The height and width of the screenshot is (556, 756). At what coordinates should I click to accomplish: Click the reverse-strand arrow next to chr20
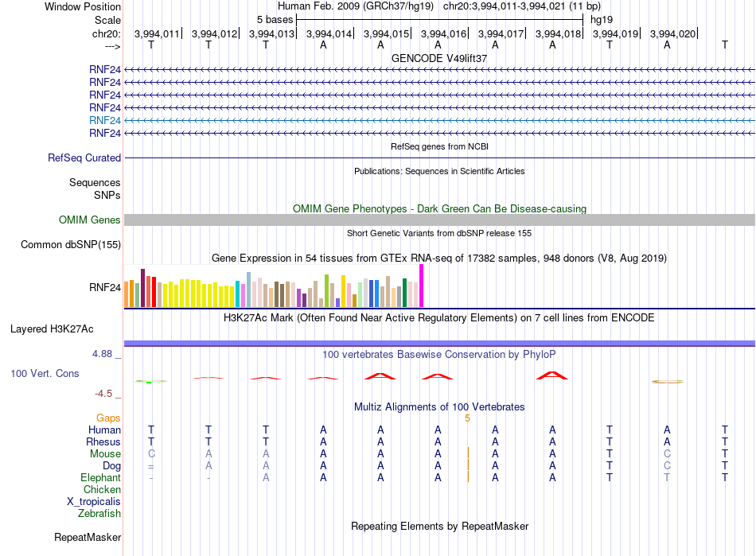pos(113,46)
